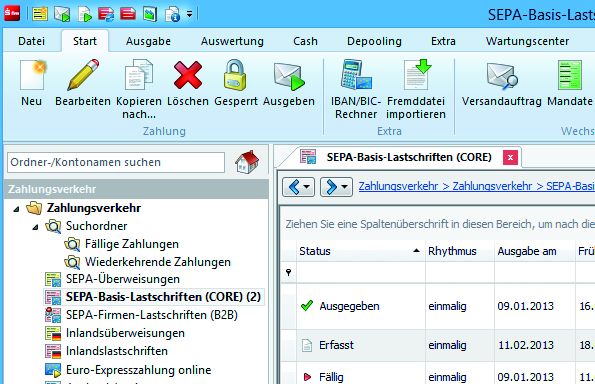Open the Datei menu tab

[31, 41]
